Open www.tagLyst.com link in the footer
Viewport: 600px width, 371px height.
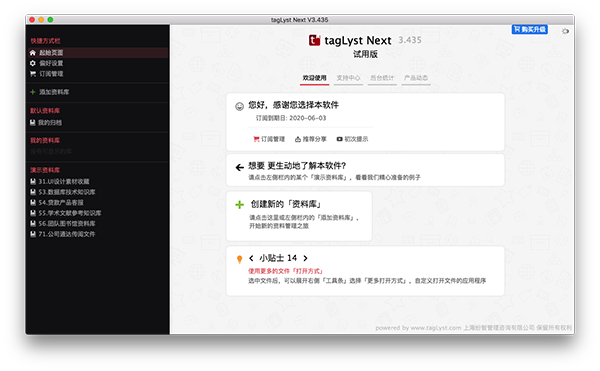(x=436, y=328)
